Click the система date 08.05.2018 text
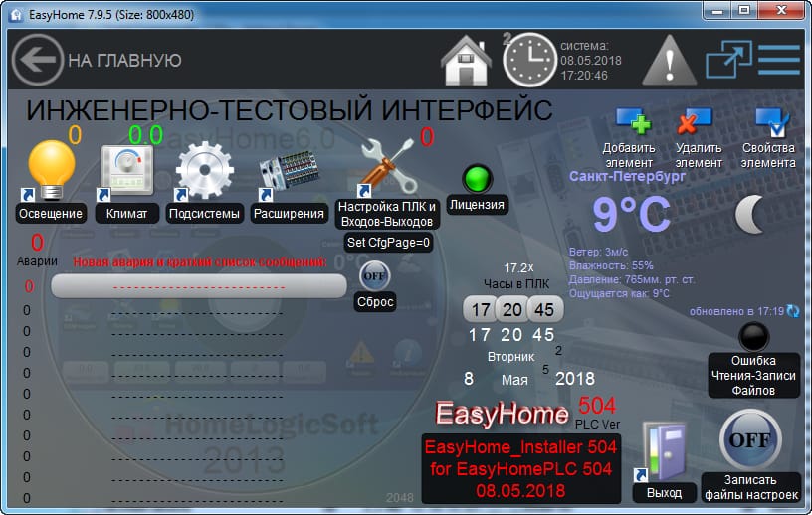 [x=591, y=61]
